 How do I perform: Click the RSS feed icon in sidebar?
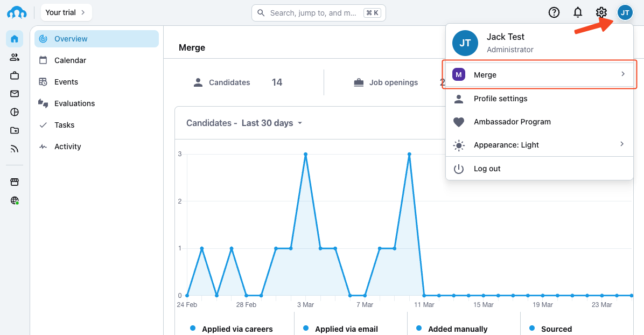(15, 149)
